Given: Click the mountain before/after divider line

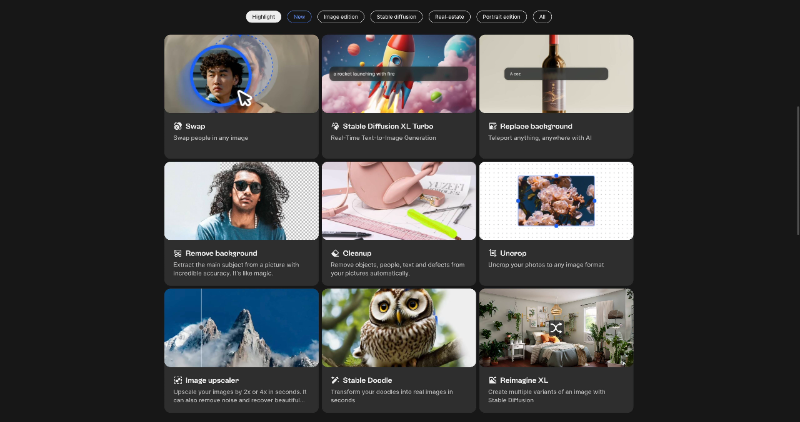Looking at the screenshot, I should 202,328.
